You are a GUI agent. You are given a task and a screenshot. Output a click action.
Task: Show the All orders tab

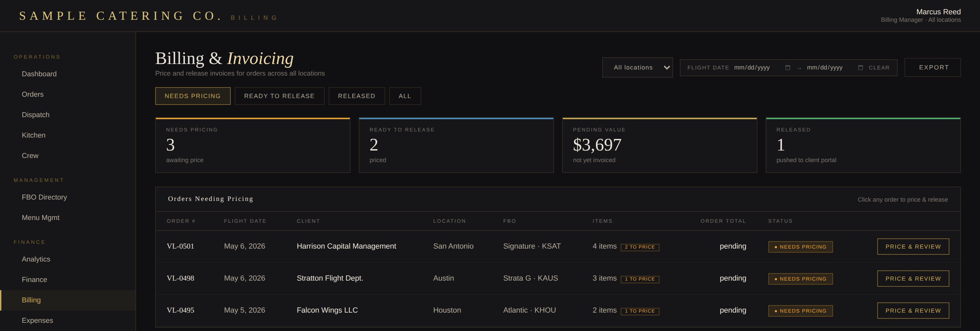pos(405,96)
